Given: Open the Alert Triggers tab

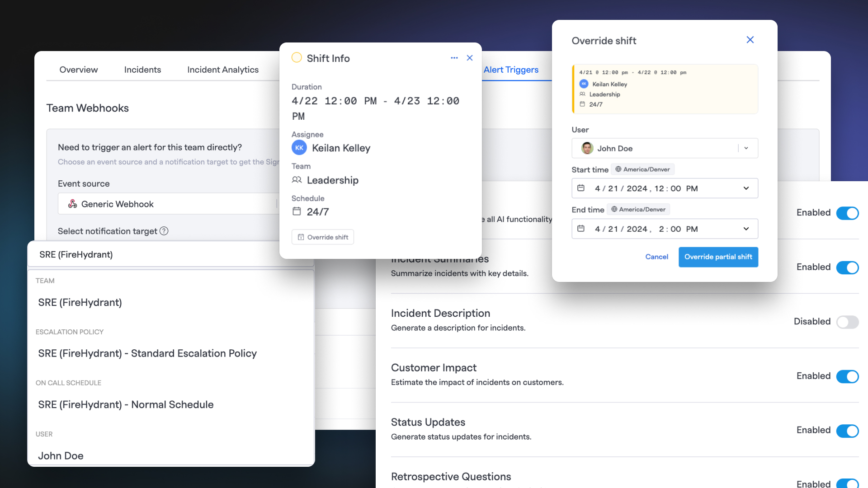Looking at the screenshot, I should pos(511,70).
